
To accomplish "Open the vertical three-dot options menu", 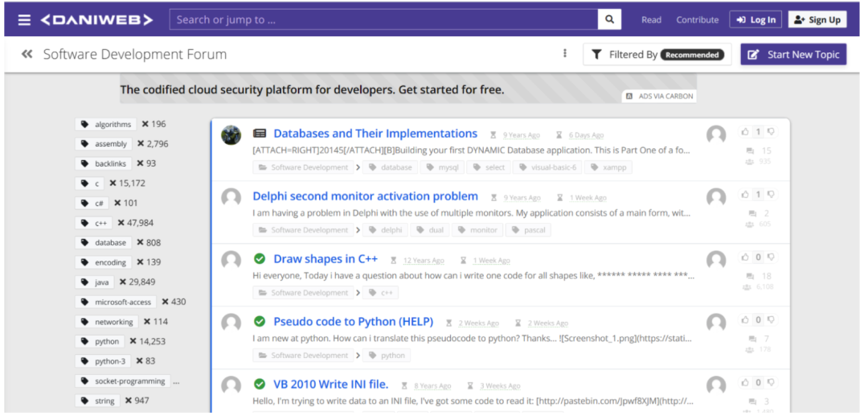I will point(565,54).
